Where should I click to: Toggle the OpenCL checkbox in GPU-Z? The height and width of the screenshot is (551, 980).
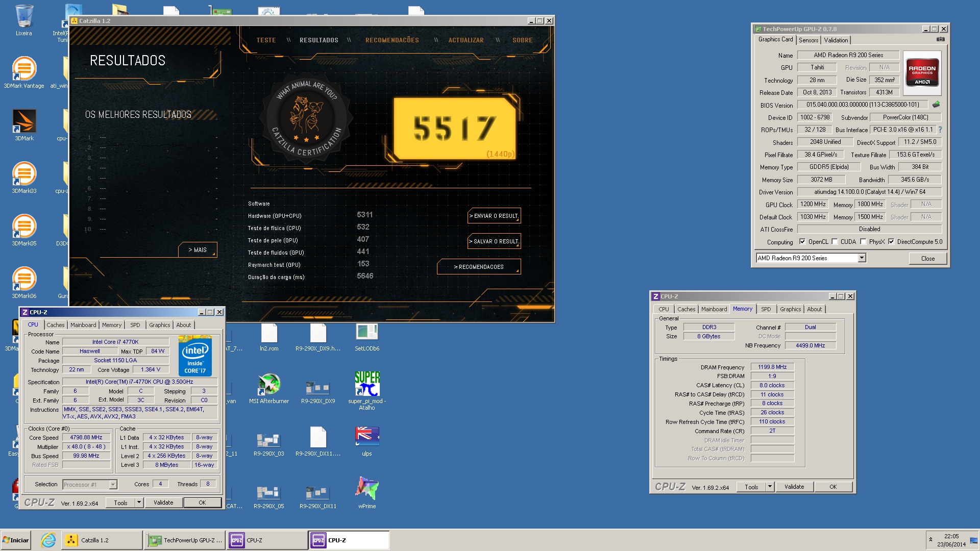[802, 242]
